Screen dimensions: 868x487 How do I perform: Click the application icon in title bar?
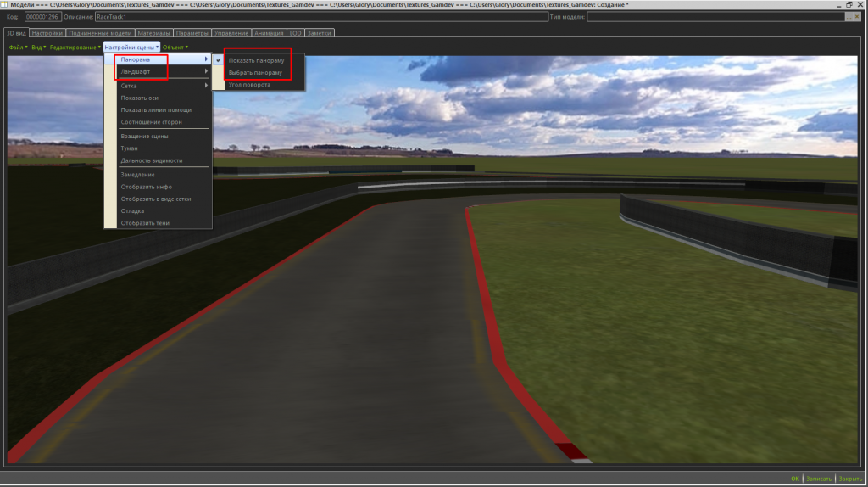click(x=4, y=4)
